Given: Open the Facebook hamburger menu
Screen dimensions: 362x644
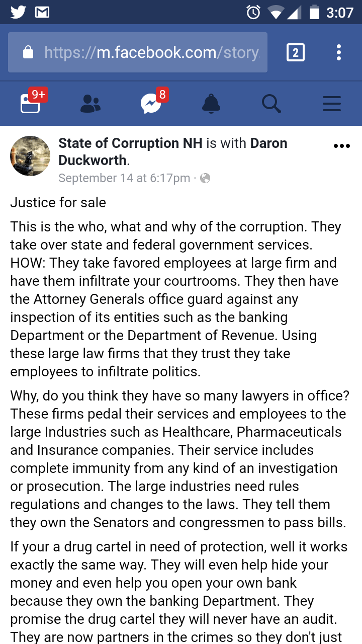Looking at the screenshot, I should point(332,104).
